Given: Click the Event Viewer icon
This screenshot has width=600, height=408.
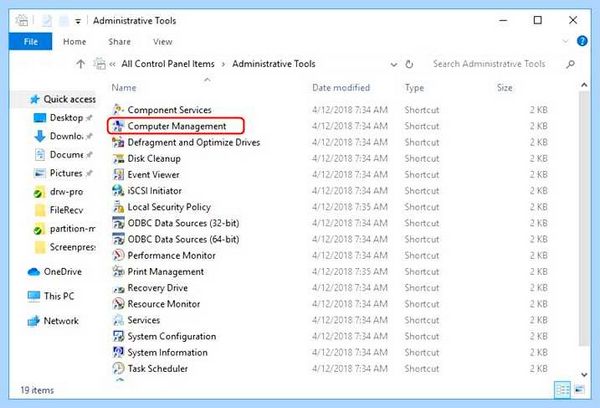Looking at the screenshot, I should coord(118,175).
